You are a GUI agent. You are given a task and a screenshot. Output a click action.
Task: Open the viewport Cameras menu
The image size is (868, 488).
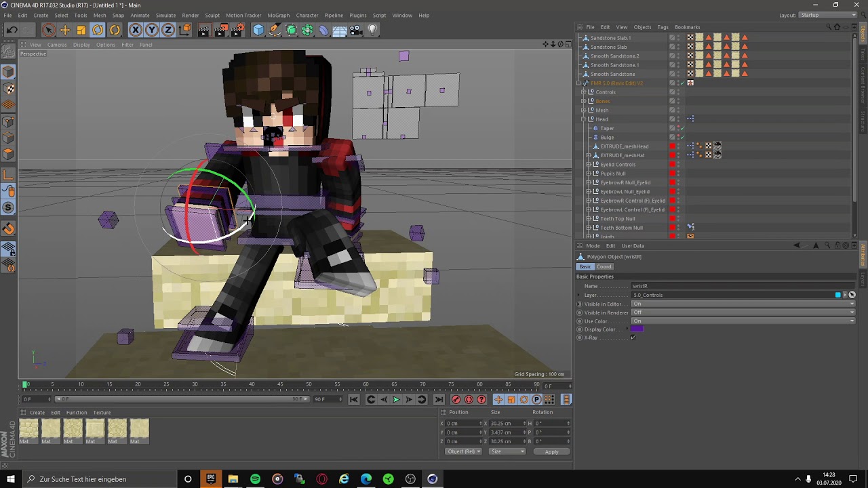(57, 45)
